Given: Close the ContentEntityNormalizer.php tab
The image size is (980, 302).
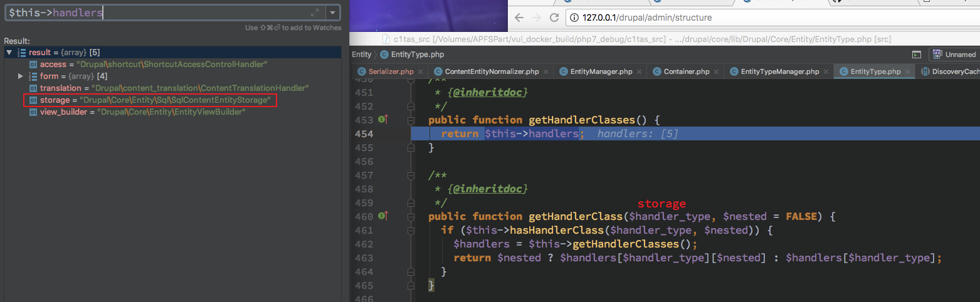Looking at the screenshot, I should pyautogui.click(x=545, y=71).
